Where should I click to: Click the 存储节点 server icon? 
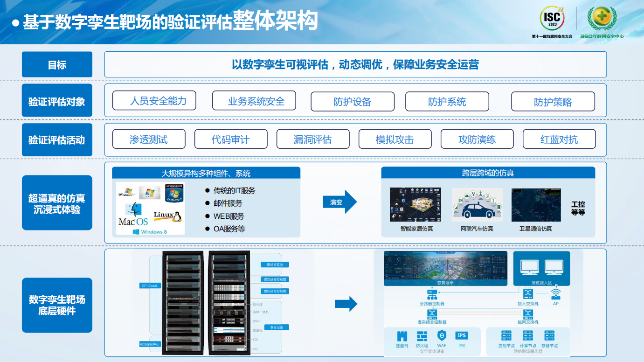(x=549, y=336)
